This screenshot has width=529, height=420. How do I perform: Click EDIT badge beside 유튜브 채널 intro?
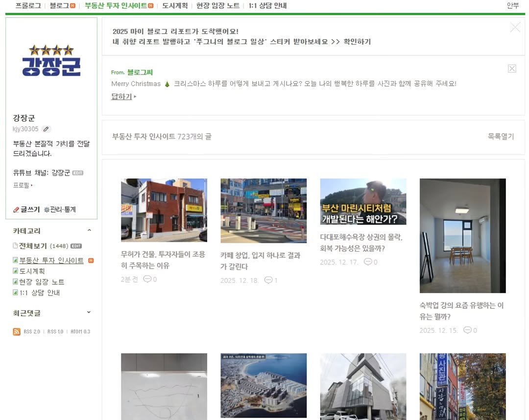tap(78, 173)
